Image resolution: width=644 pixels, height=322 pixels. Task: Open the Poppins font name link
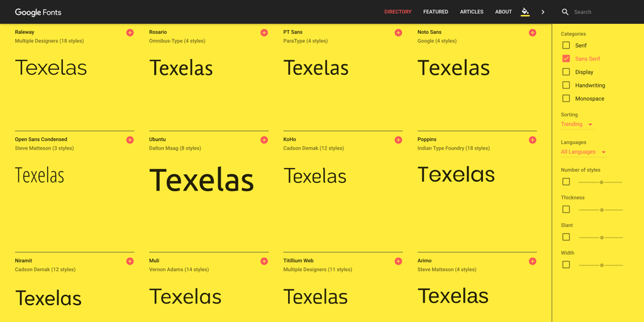[427, 140]
